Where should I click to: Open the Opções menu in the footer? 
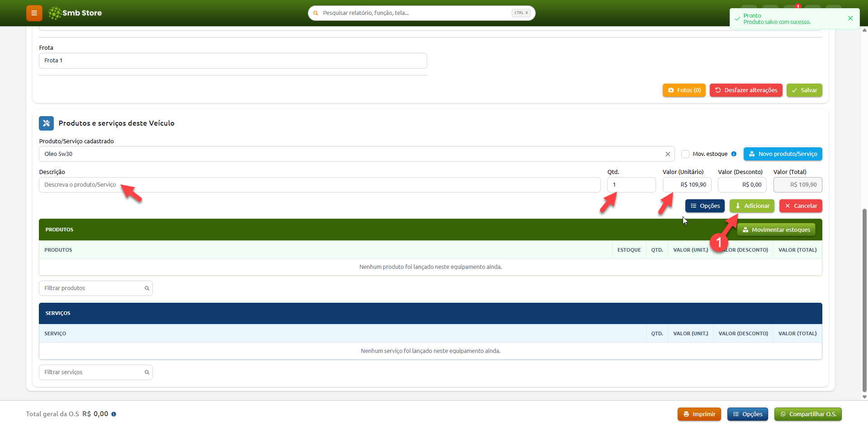tap(748, 414)
